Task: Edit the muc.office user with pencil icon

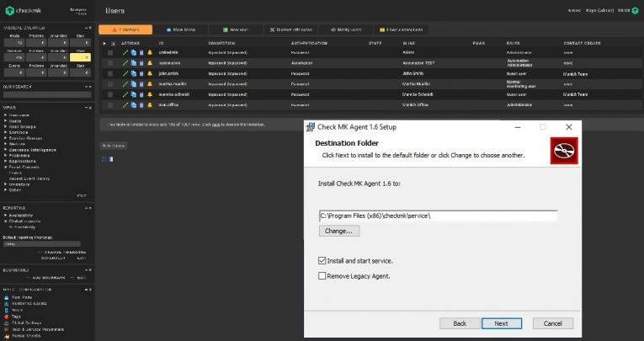Action: [x=125, y=105]
